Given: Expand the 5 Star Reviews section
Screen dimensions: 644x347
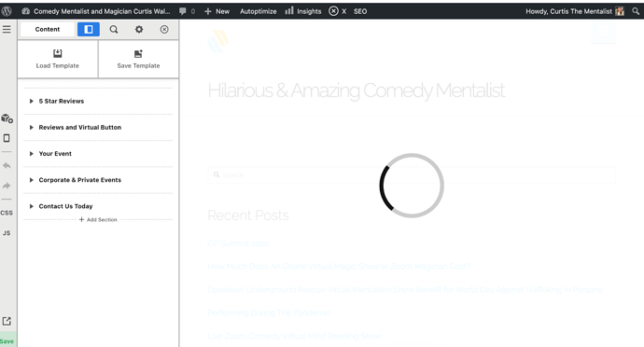Looking at the screenshot, I should tap(31, 101).
